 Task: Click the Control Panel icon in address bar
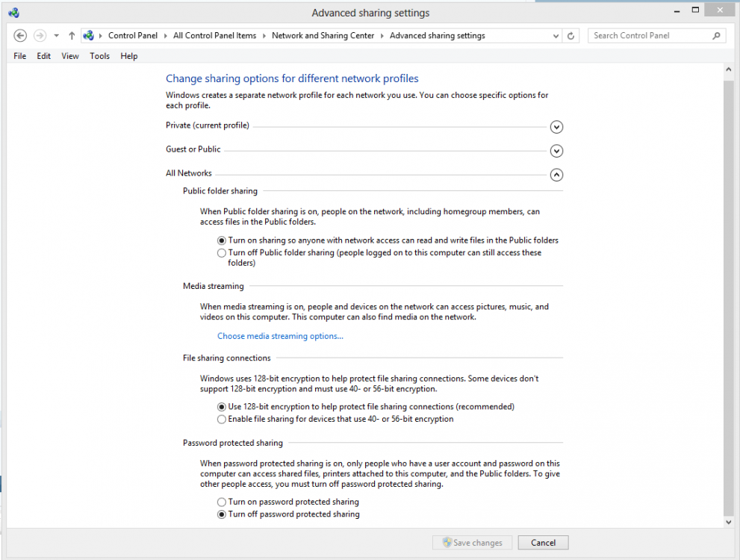[88, 35]
